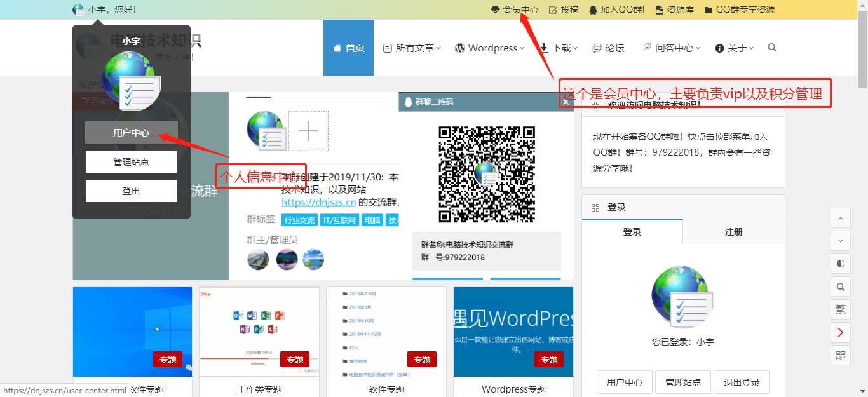Switch to the 登录 tab in the sidebar

point(632,232)
